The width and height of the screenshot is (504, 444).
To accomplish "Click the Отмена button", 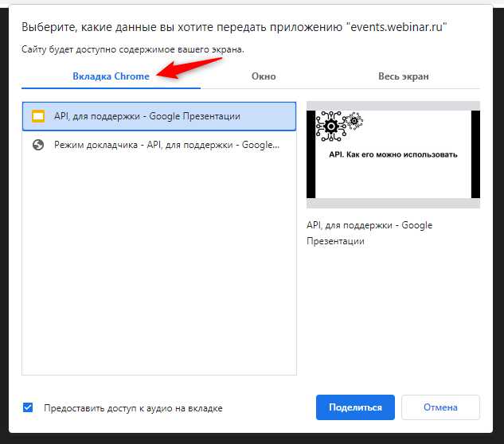I will tap(440, 407).
